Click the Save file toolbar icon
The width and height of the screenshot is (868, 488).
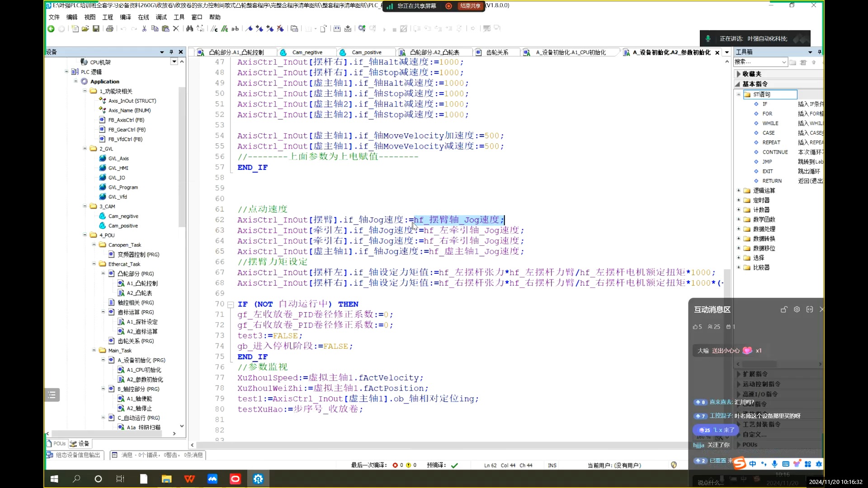[x=96, y=28]
